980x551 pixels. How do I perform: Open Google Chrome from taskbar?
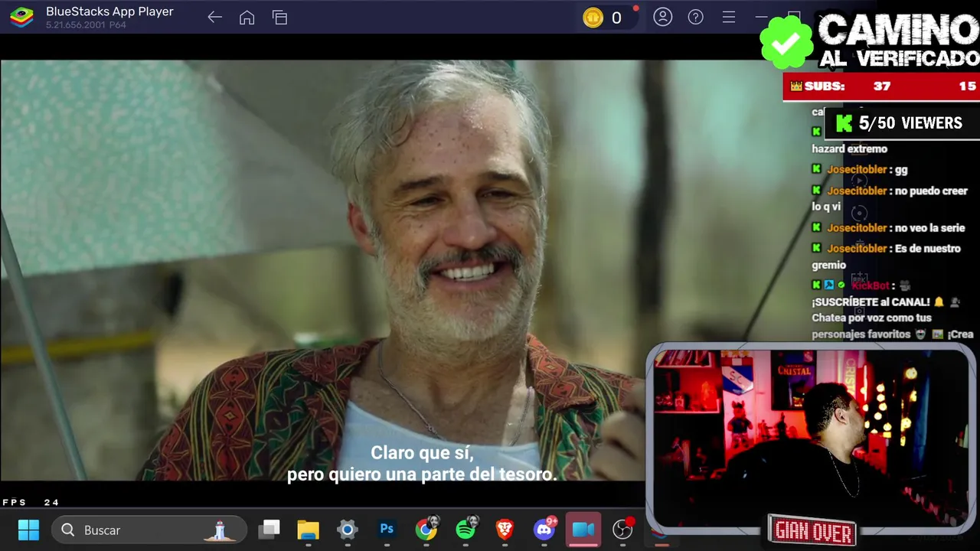tap(426, 529)
